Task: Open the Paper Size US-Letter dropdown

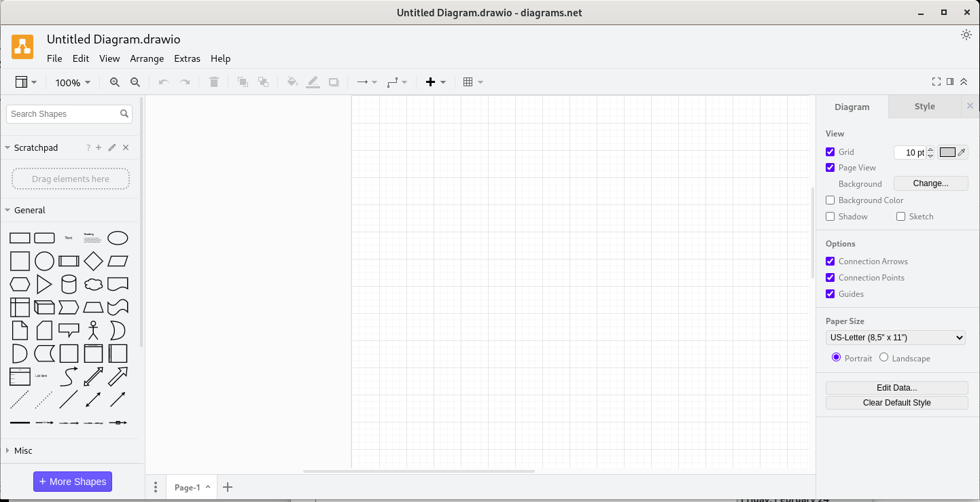Action: pyautogui.click(x=895, y=338)
